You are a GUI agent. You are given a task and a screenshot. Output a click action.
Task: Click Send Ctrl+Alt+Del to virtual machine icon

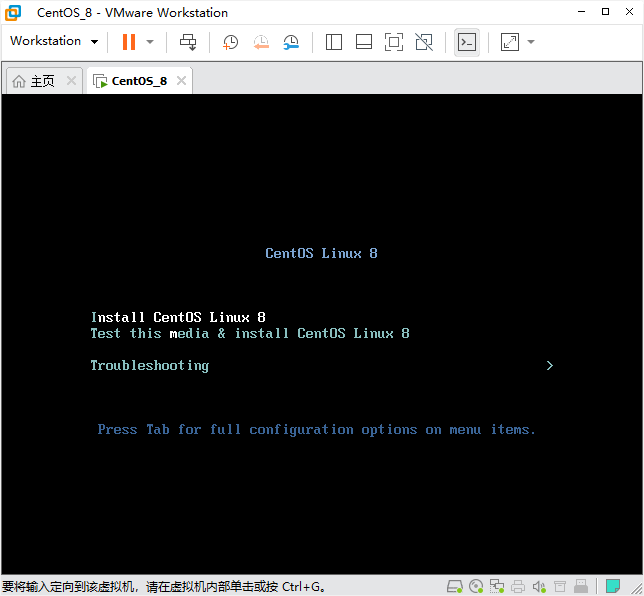[188, 42]
